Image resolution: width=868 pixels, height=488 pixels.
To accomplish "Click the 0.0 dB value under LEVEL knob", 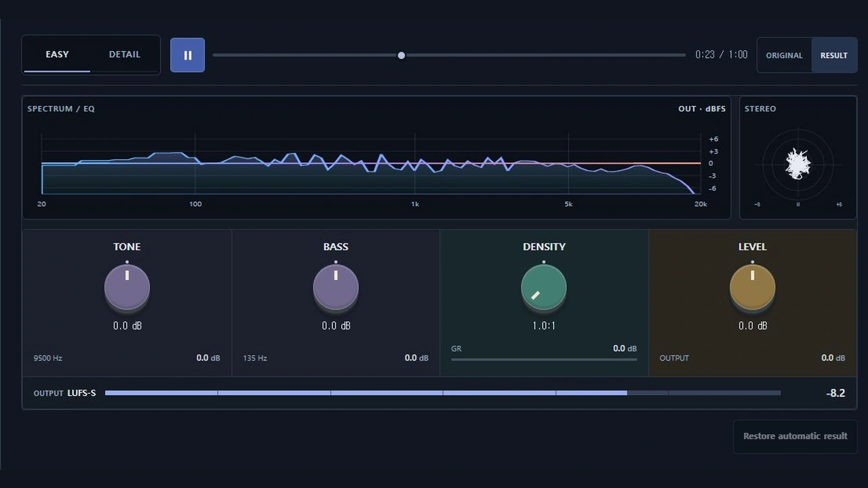I will point(753,326).
